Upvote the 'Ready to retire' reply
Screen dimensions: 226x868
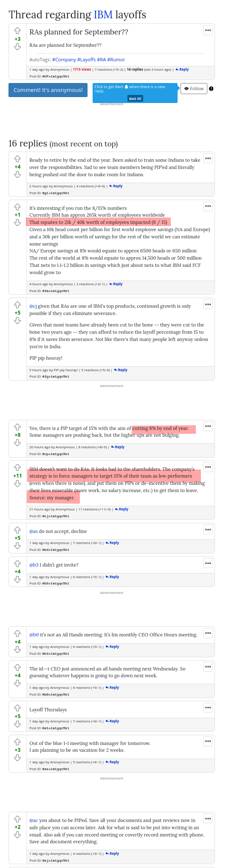[x=17, y=159]
